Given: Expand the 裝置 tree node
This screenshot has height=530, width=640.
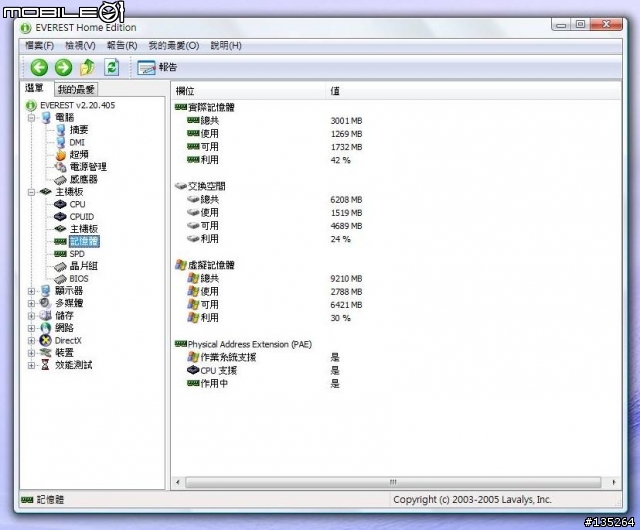Looking at the screenshot, I should pyautogui.click(x=31, y=353).
